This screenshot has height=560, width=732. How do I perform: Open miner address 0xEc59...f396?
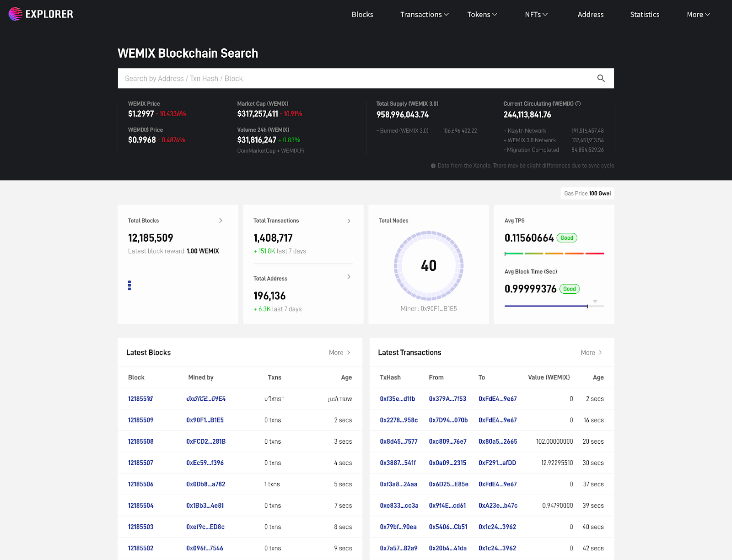tap(205, 463)
